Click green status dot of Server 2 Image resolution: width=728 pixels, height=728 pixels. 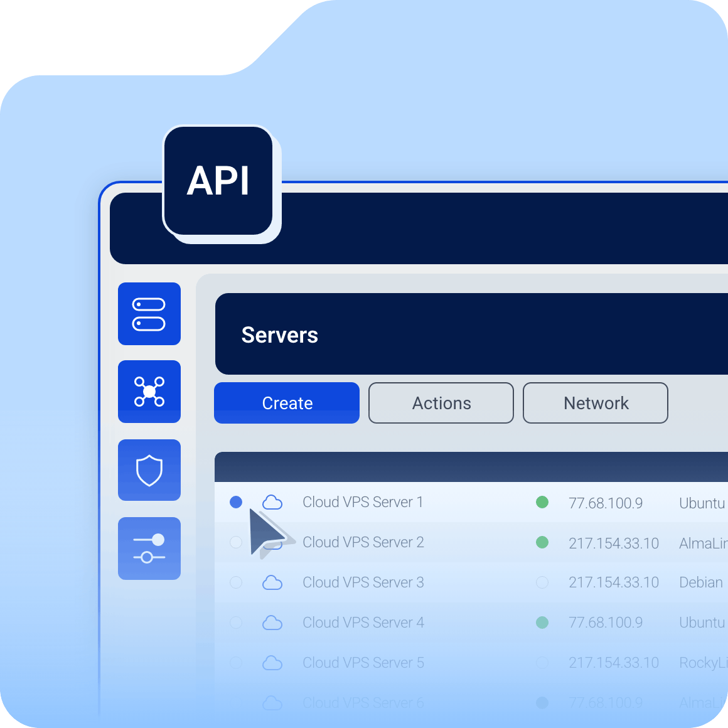click(x=542, y=542)
